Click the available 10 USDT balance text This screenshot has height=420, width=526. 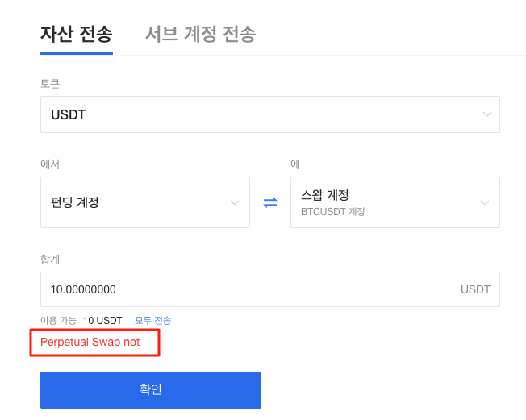tap(102, 321)
